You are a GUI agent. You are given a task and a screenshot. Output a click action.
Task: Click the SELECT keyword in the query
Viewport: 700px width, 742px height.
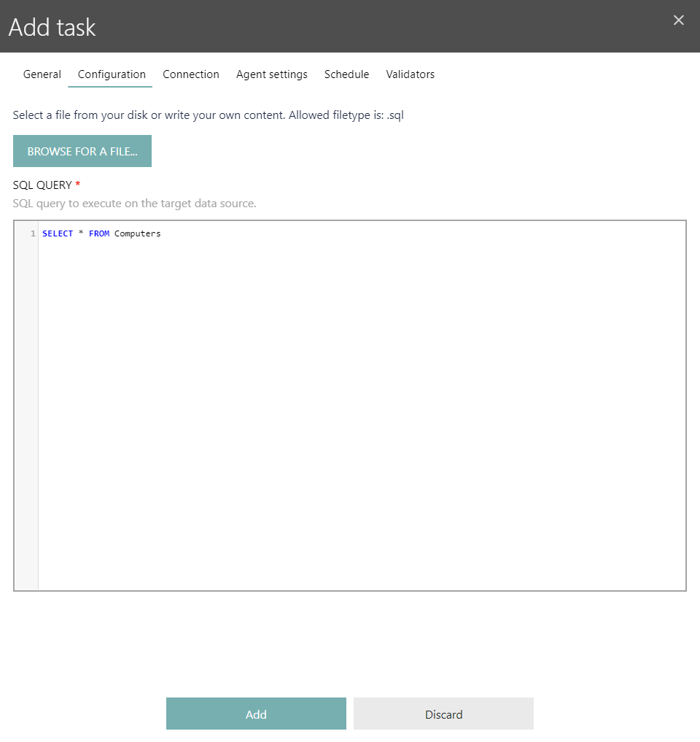click(x=58, y=233)
